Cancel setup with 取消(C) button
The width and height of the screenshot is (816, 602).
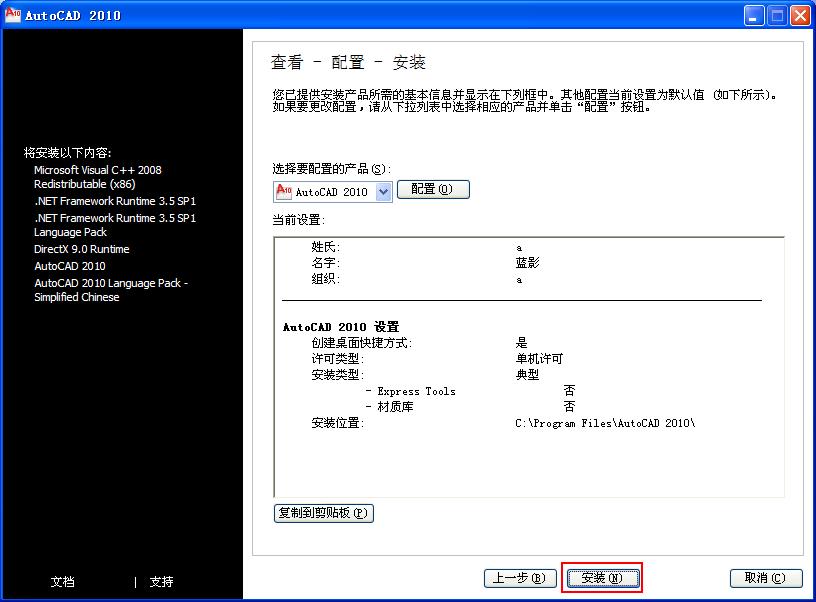click(x=766, y=578)
